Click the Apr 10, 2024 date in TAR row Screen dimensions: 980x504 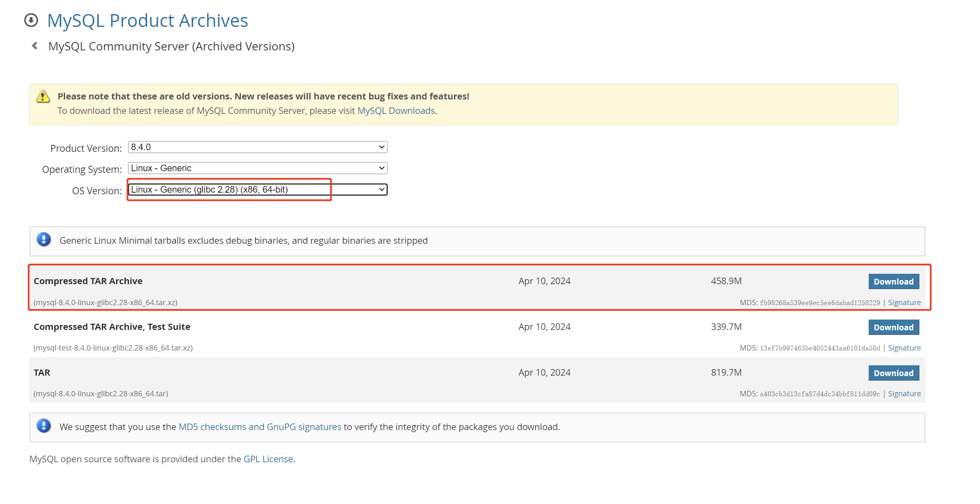[x=544, y=372]
